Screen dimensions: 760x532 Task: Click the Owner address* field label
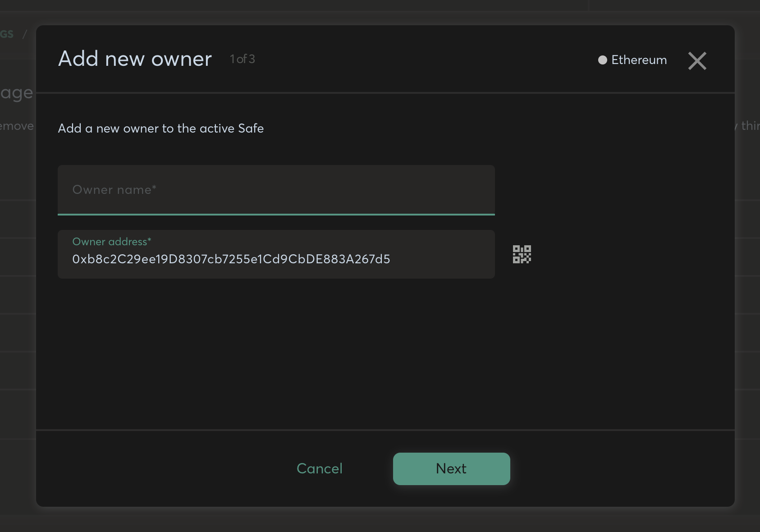pyautogui.click(x=111, y=242)
